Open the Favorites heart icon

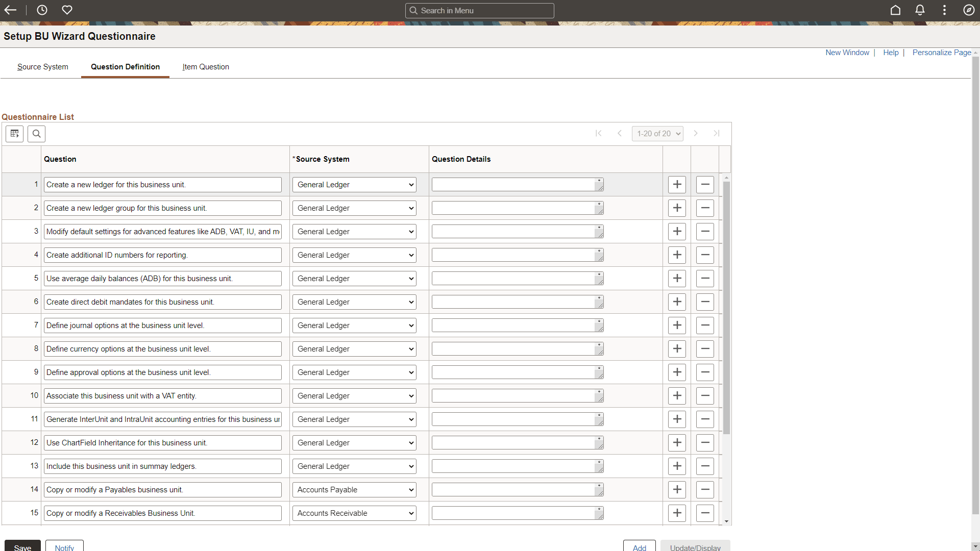click(67, 10)
